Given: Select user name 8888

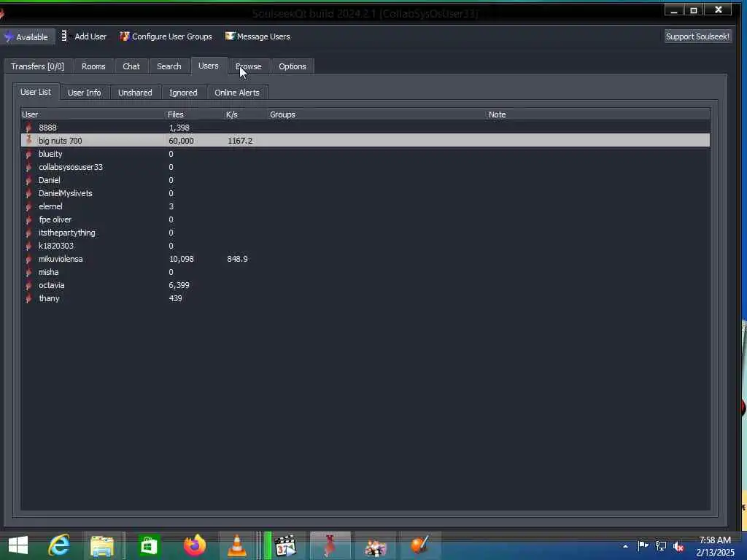Looking at the screenshot, I should pyautogui.click(x=47, y=128).
